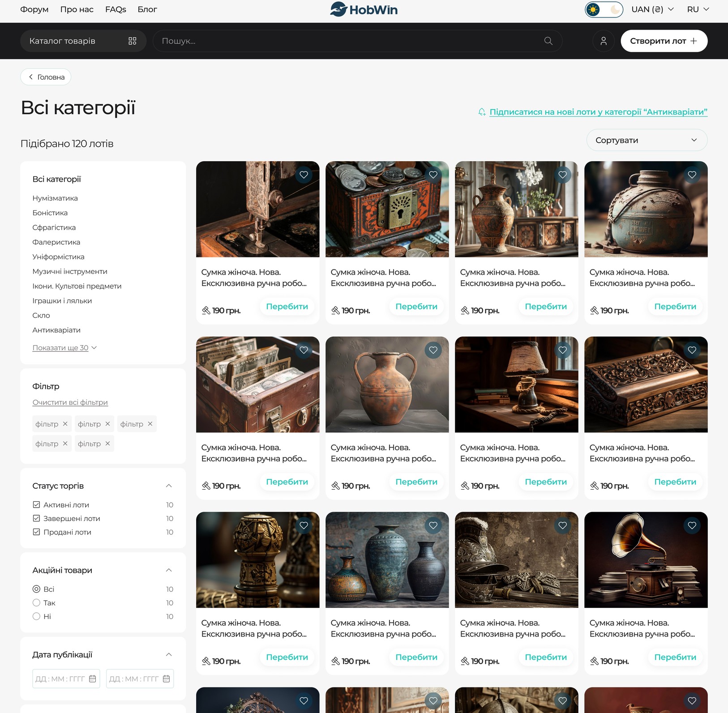Click the Пошук search field

pos(357,41)
